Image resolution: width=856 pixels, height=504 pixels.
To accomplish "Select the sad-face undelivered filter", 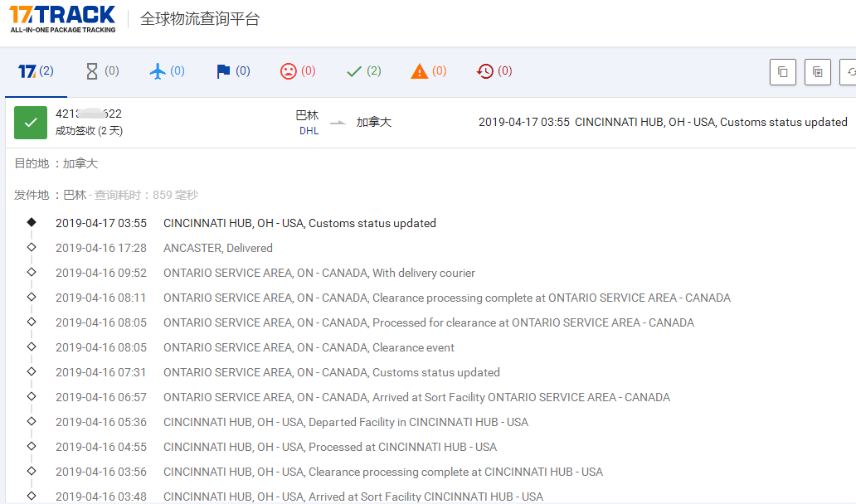I will click(x=289, y=71).
